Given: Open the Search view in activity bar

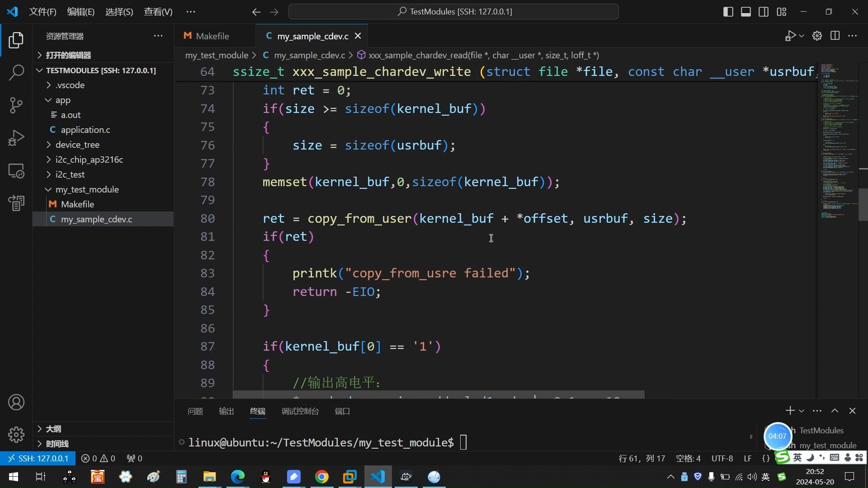Looking at the screenshot, I should 16,72.
